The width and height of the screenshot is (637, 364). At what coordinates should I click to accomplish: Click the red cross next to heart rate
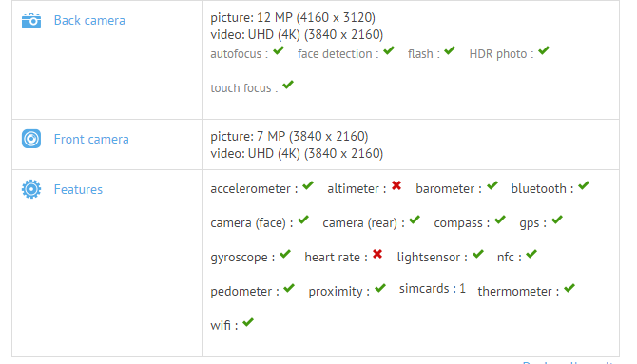tap(377, 254)
